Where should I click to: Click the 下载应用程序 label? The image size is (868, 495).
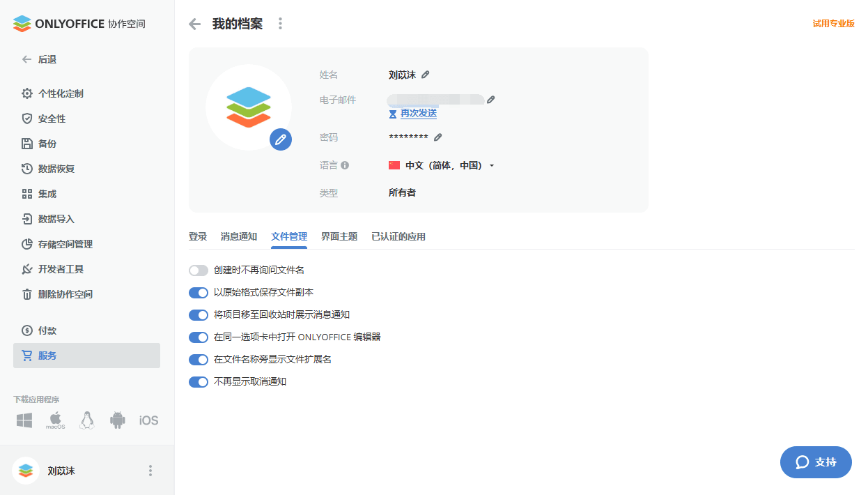[x=36, y=399]
